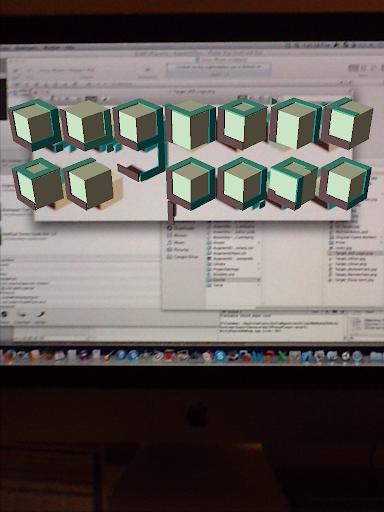Expand the ProjectSettings folder
384x512 pixels.
click(x=233, y=269)
